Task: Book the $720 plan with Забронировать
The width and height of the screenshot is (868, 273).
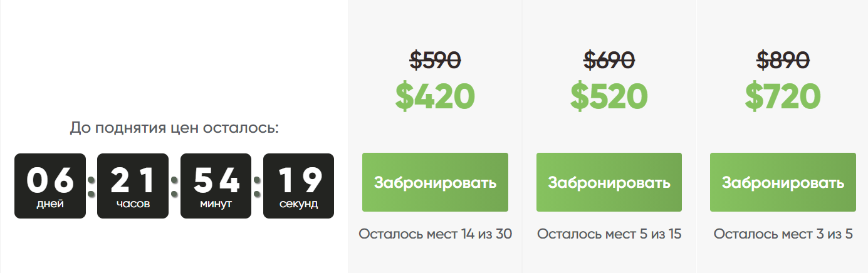Action: [783, 182]
